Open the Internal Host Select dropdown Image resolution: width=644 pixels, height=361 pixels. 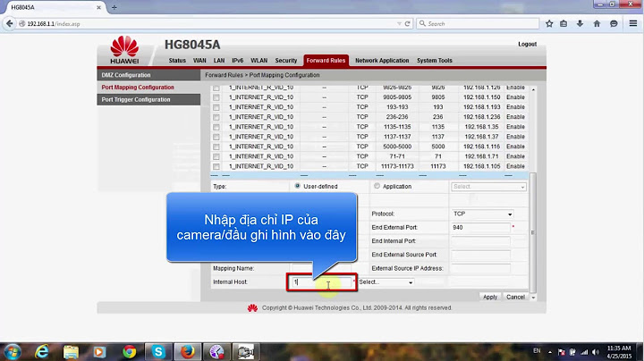click(x=386, y=282)
